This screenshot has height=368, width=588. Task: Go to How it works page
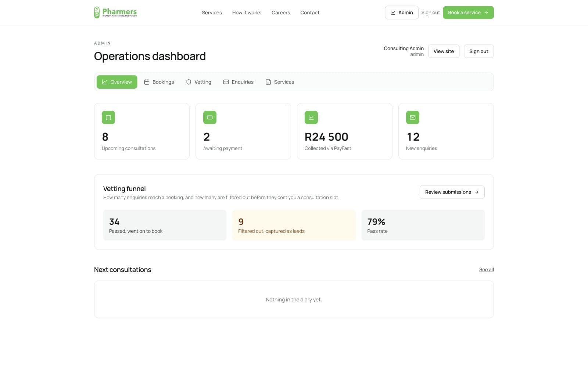(247, 13)
